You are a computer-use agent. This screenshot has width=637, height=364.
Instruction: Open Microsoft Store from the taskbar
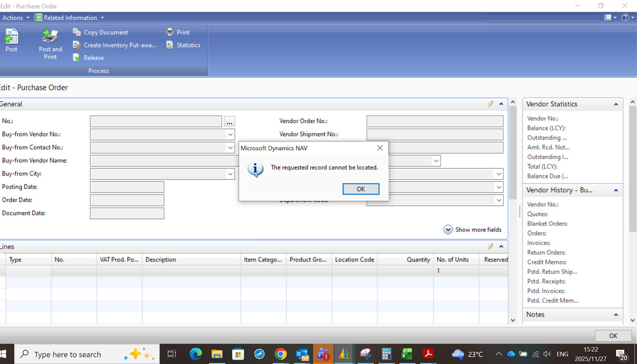coord(238,354)
